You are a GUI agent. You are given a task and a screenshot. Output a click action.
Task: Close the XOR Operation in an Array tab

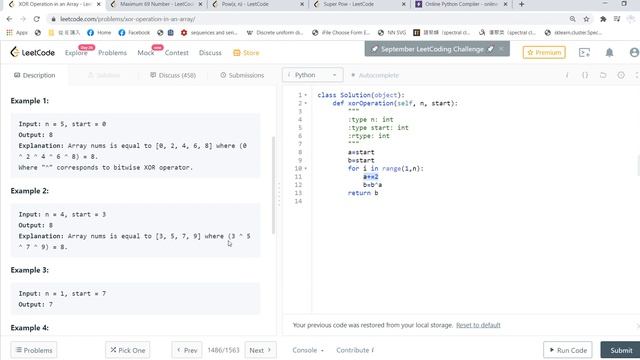[98, 4]
